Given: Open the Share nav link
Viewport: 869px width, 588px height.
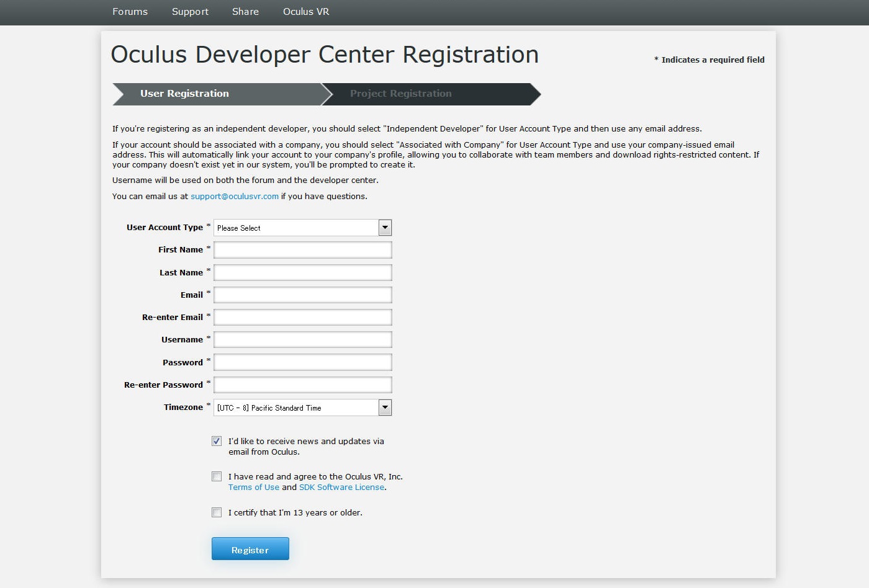Looking at the screenshot, I should 245,11.
